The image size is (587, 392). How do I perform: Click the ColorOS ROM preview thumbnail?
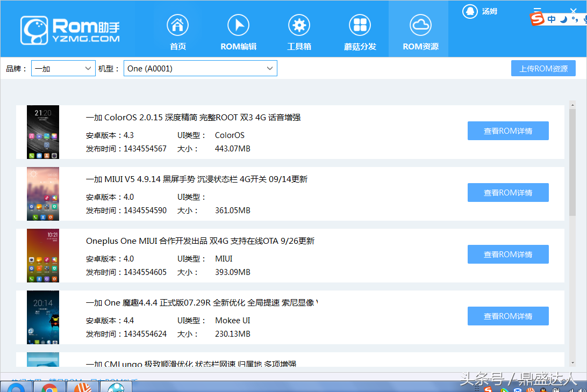point(42,132)
